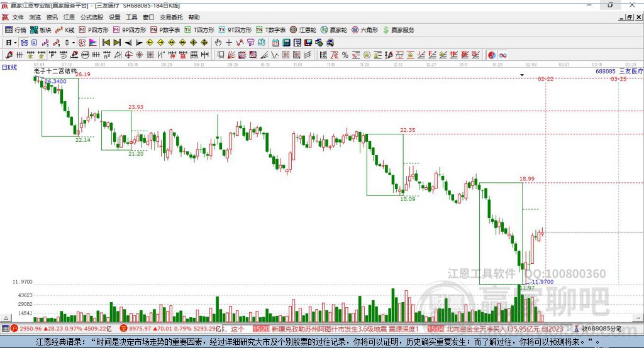Click the 老子十二宫结构 indicator title

[55, 71]
